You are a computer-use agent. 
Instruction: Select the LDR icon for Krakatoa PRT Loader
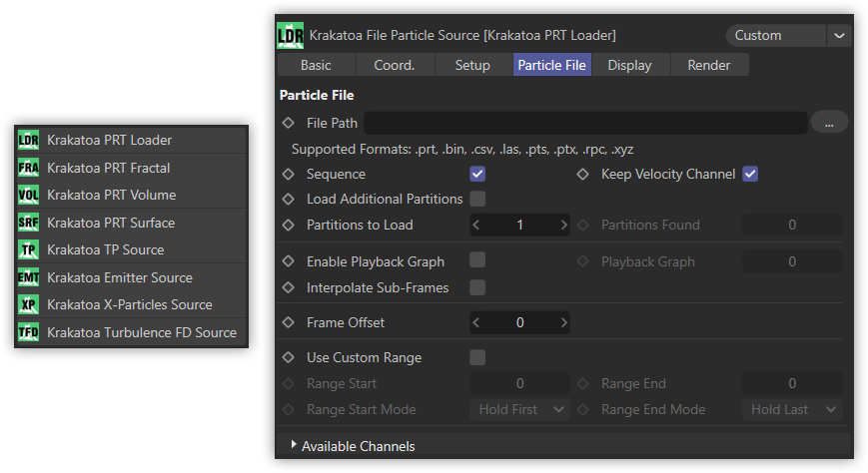(x=28, y=140)
